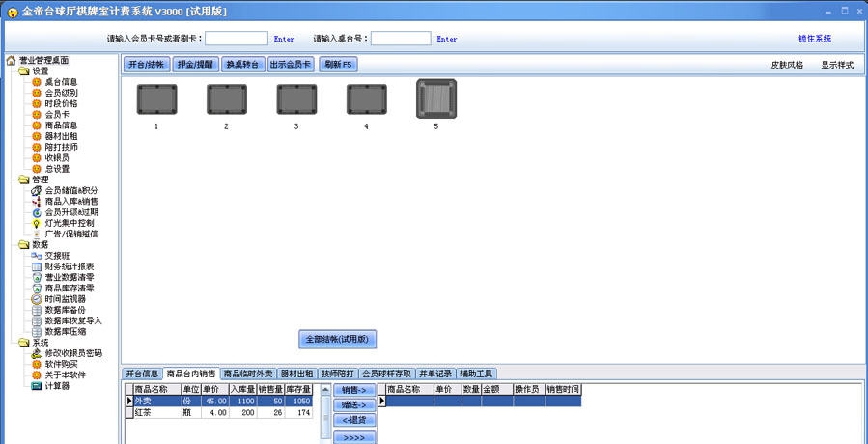Screen dimensions: 868x444
Task: Open 灯光集中控制 lighting control
Action: [70, 223]
